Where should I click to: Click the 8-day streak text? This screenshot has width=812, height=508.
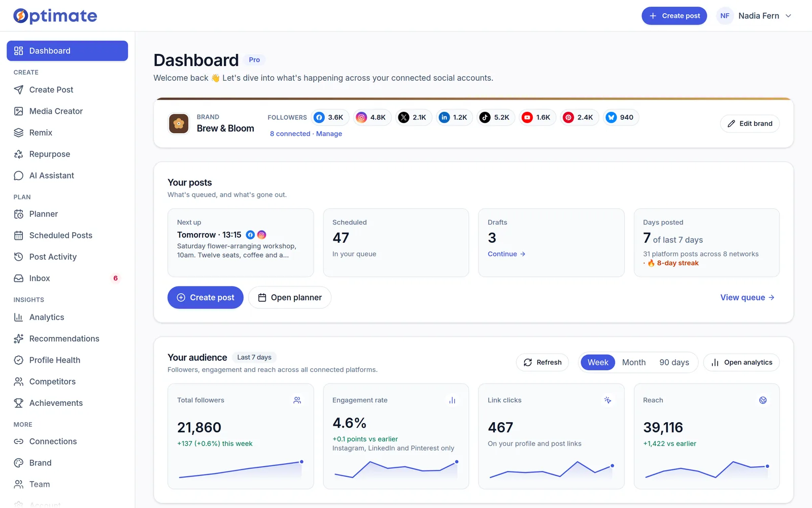[678, 263]
